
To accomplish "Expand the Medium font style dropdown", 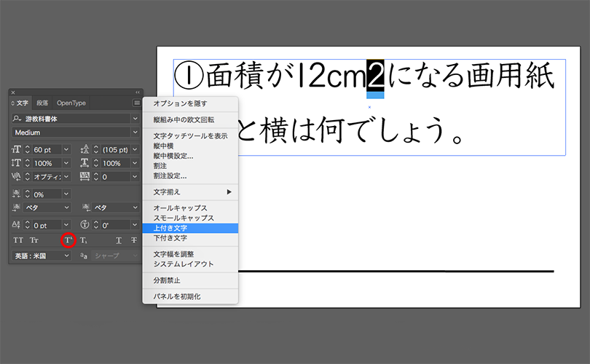I will (x=135, y=132).
